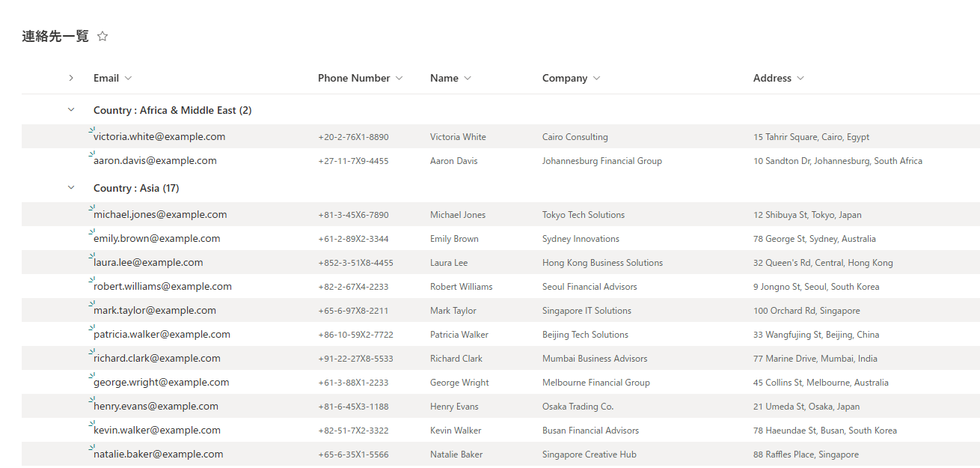Click address 21 Umeda St, Osaka, Japan
980x468 pixels.
point(806,407)
